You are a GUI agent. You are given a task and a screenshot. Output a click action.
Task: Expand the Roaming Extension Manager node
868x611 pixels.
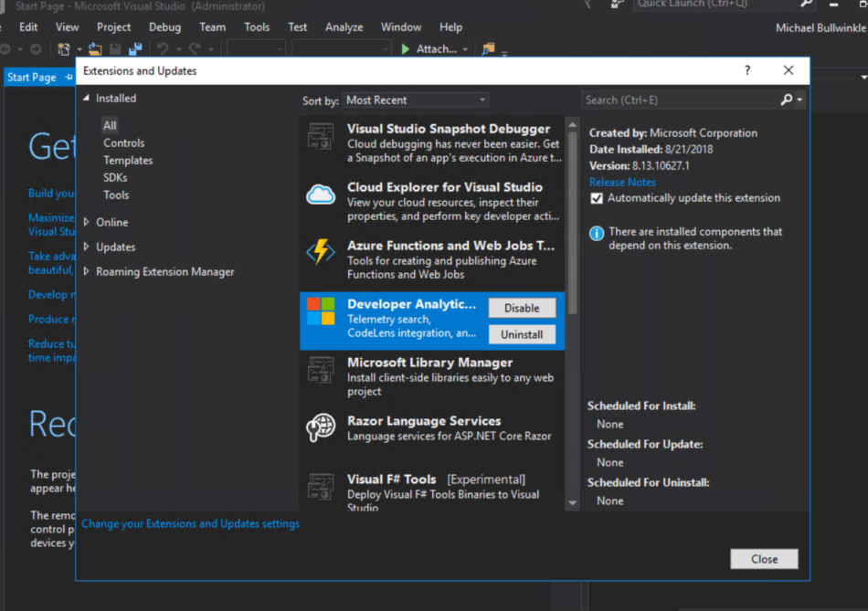pyautogui.click(x=87, y=271)
